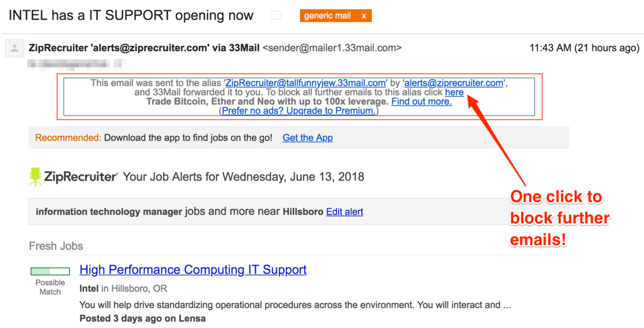
Task: Remove the generic mail label with x
Action: tap(364, 16)
